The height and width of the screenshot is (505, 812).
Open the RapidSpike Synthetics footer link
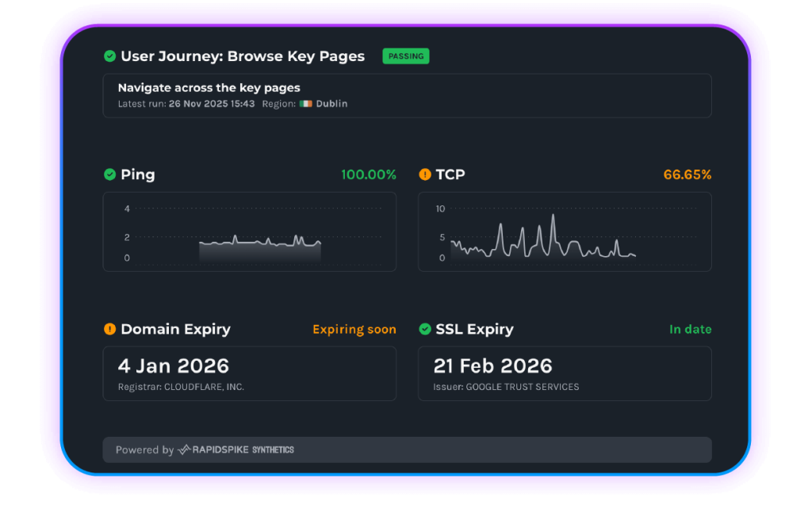(236, 450)
